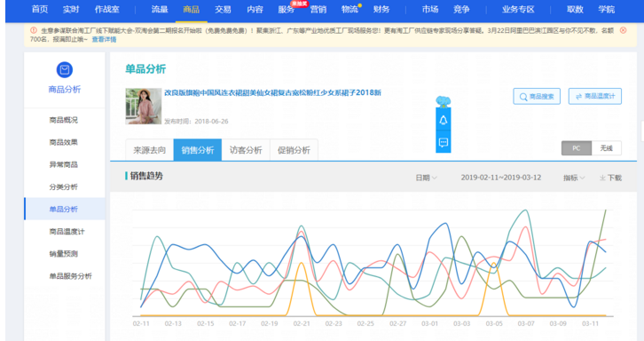644x341 pixels.
Task: Click the 销售趋势 section heading
Action: [146, 176]
